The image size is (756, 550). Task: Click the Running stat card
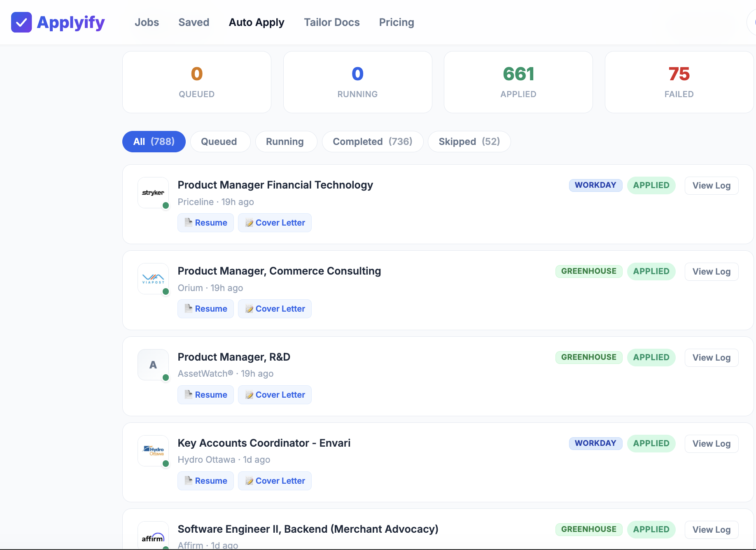(357, 82)
